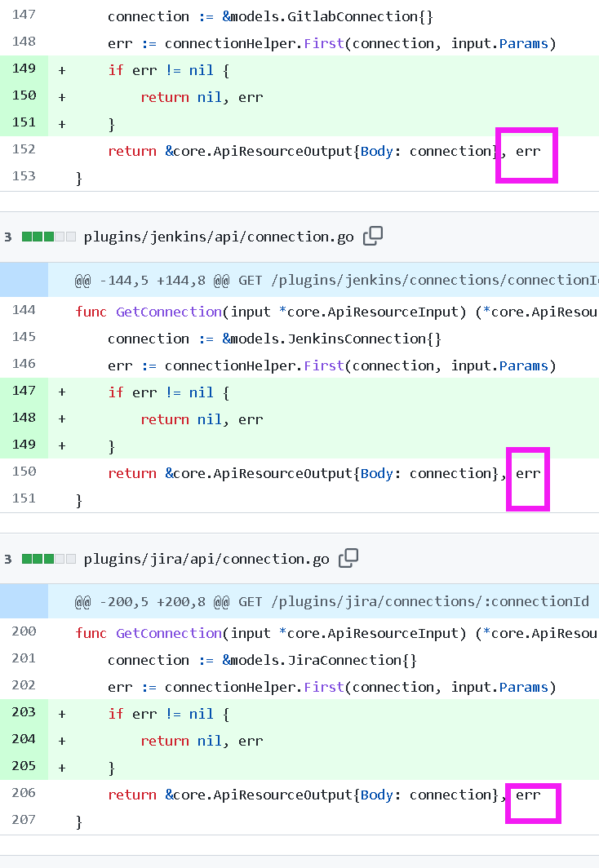Select line number 206 in the jira diff
Screen dimensions: 599x868
coord(24,793)
